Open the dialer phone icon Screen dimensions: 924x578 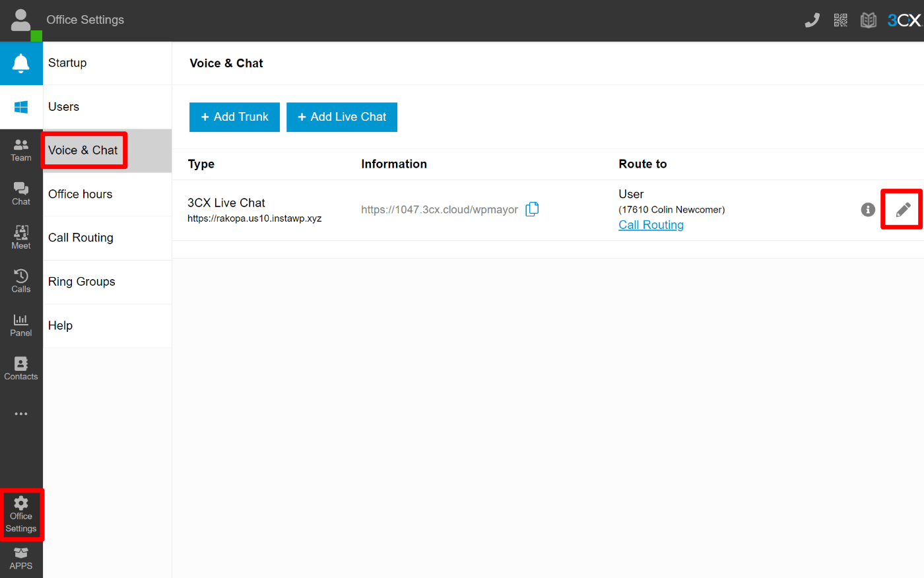click(812, 20)
